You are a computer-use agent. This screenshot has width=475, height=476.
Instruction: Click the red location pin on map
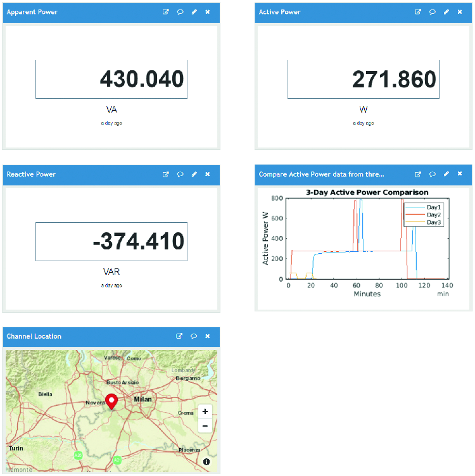[111, 401]
